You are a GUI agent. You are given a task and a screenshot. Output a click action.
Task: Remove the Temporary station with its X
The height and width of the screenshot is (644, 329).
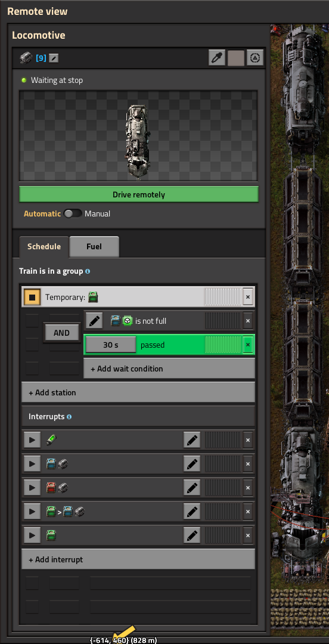pos(248,297)
